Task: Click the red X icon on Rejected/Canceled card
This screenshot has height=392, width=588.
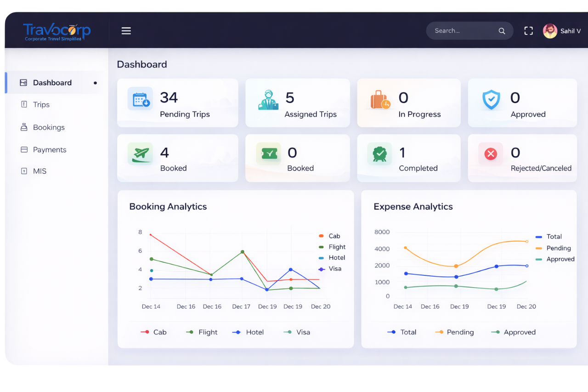Action: [x=491, y=154]
